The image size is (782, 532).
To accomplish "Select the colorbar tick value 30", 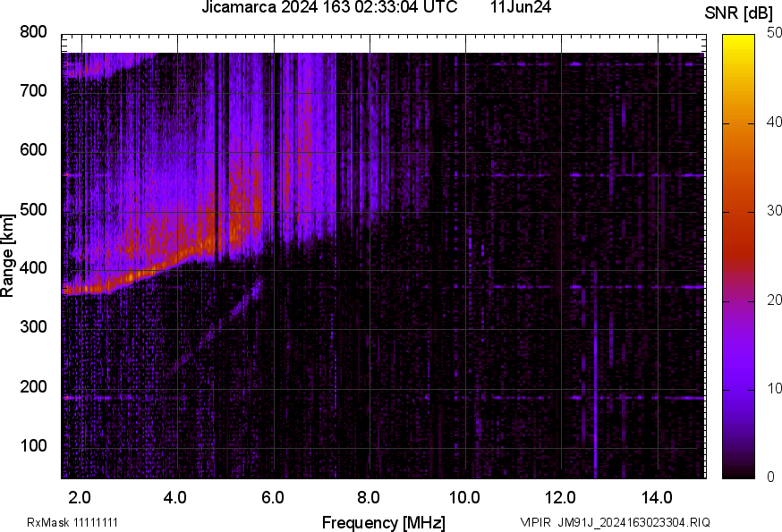I will click(x=774, y=210).
